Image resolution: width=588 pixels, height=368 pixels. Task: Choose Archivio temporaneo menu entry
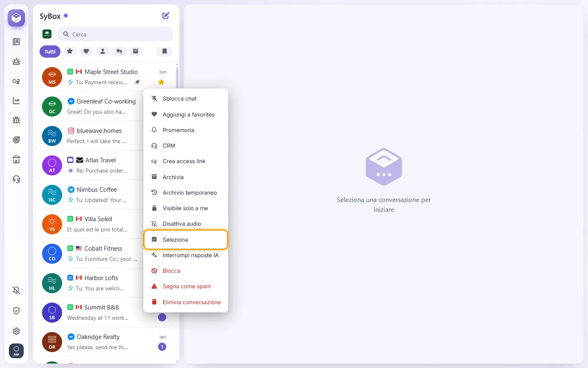pyautogui.click(x=186, y=193)
